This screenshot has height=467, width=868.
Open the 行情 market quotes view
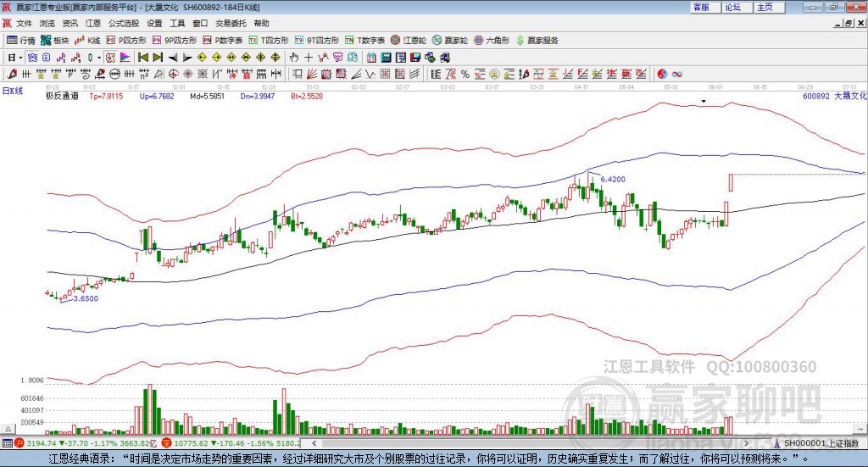coord(20,41)
